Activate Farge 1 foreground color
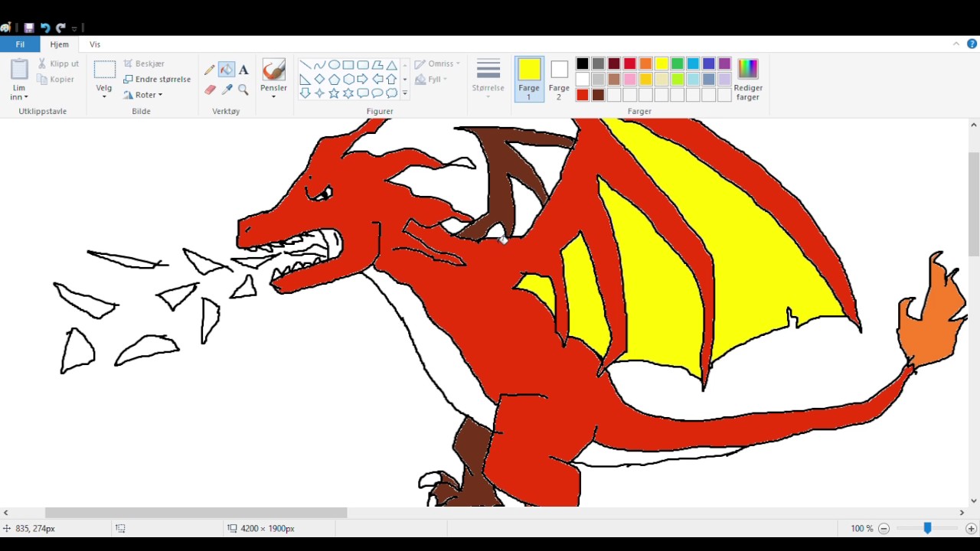 tap(529, 79)
